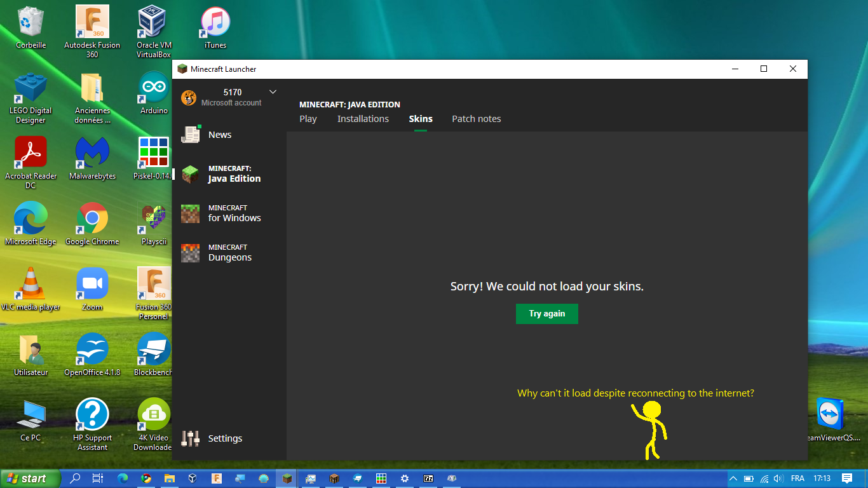Open the volume control in tray
Image resolution: width=868 pixels, height=488 pixels.
coord(779,478)
